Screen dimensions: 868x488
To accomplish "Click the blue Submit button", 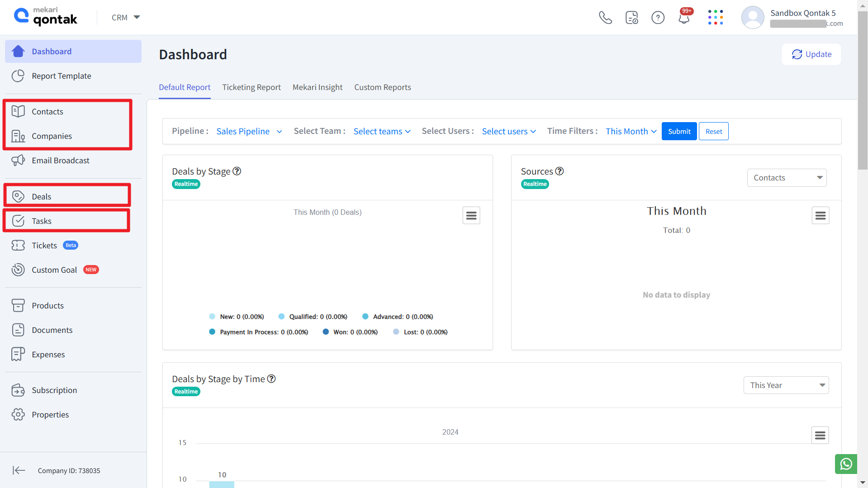I will (x=679, y=131).
